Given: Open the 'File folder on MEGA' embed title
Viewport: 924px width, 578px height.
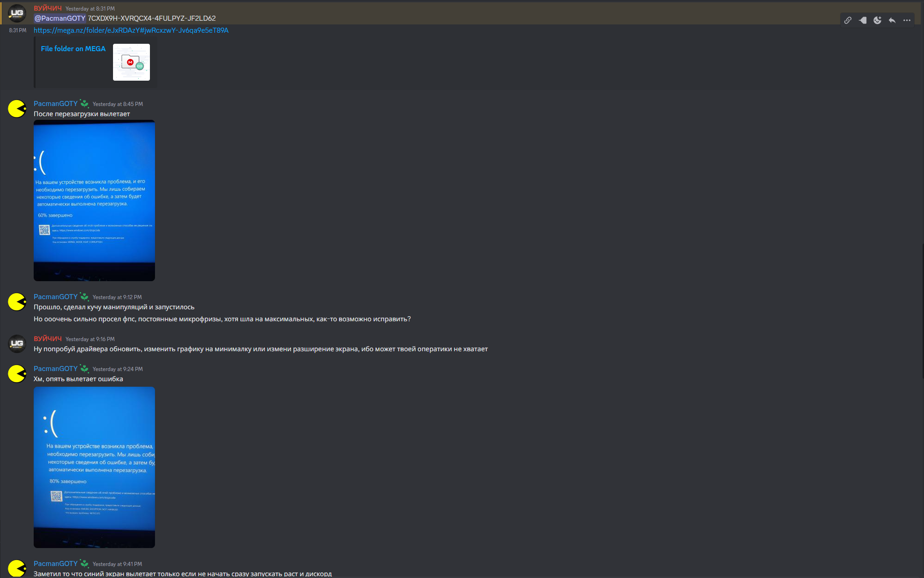Looking at the screenshot, I should point(73,49).
